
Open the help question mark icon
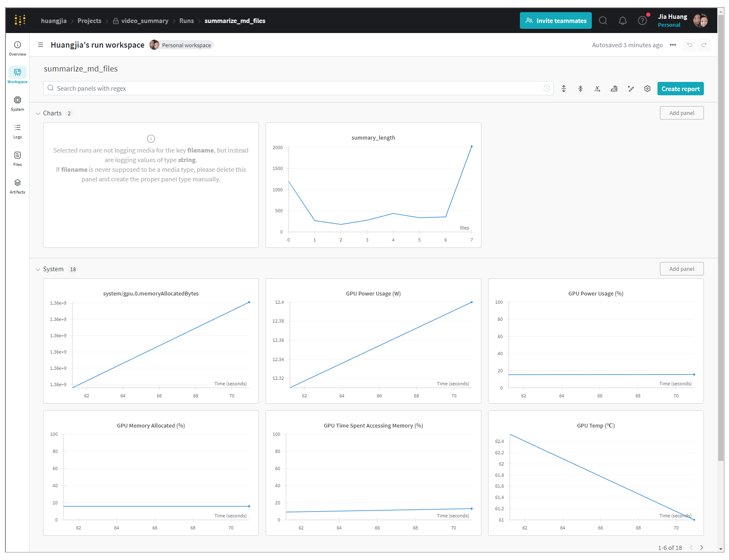642,21
